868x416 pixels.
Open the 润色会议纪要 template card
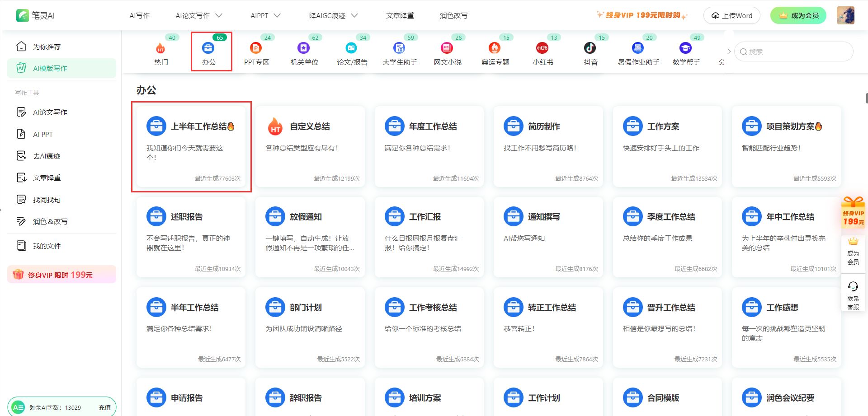(x=787, y=397)
